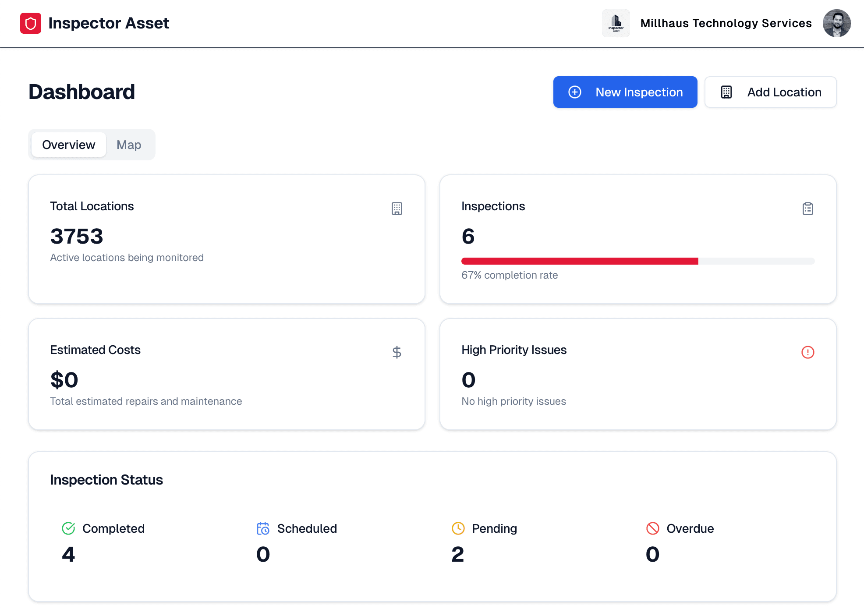Select the Scheduled timer icon

click(263, 528)
